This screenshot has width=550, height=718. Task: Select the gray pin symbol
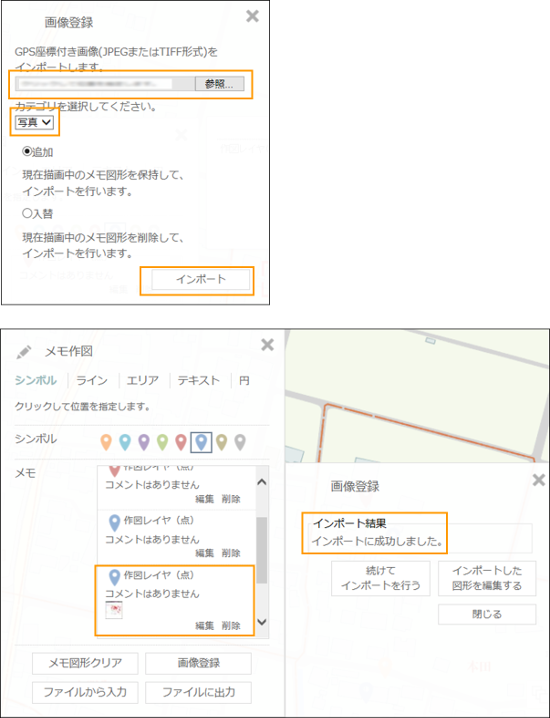(240, 442)
